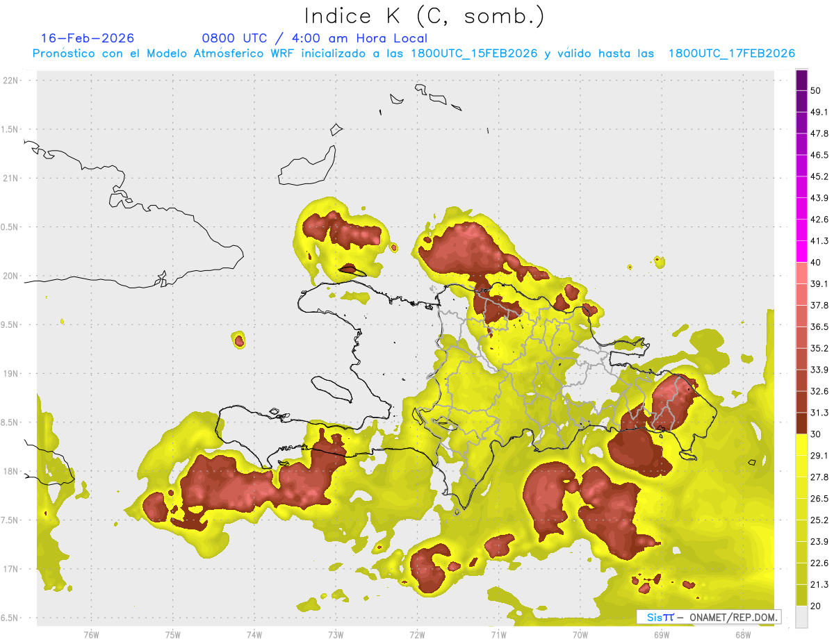Click the 40 value on the color scale

(816, 262)
